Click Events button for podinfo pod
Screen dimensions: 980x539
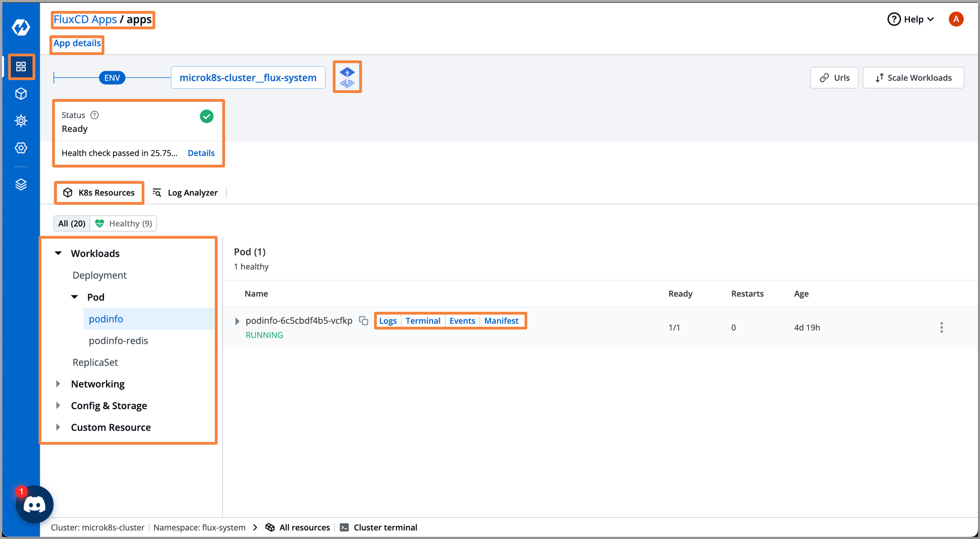(463, 320)
